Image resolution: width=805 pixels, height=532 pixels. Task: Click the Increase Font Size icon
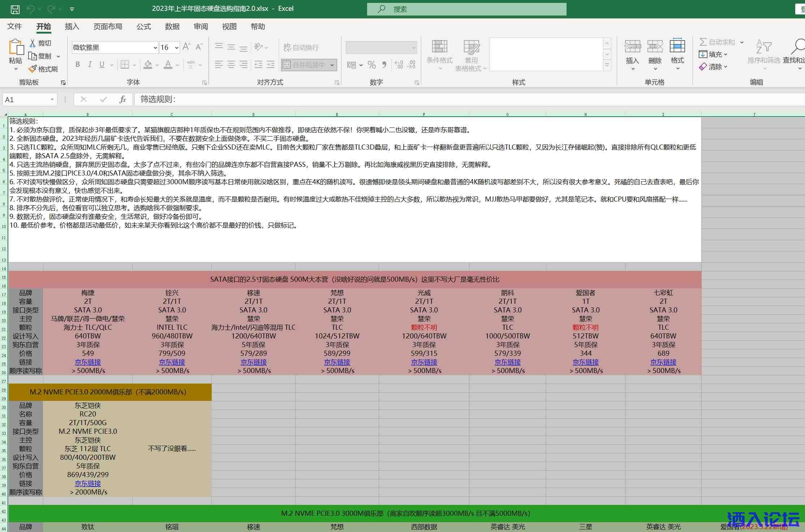(x=186, y=47)
